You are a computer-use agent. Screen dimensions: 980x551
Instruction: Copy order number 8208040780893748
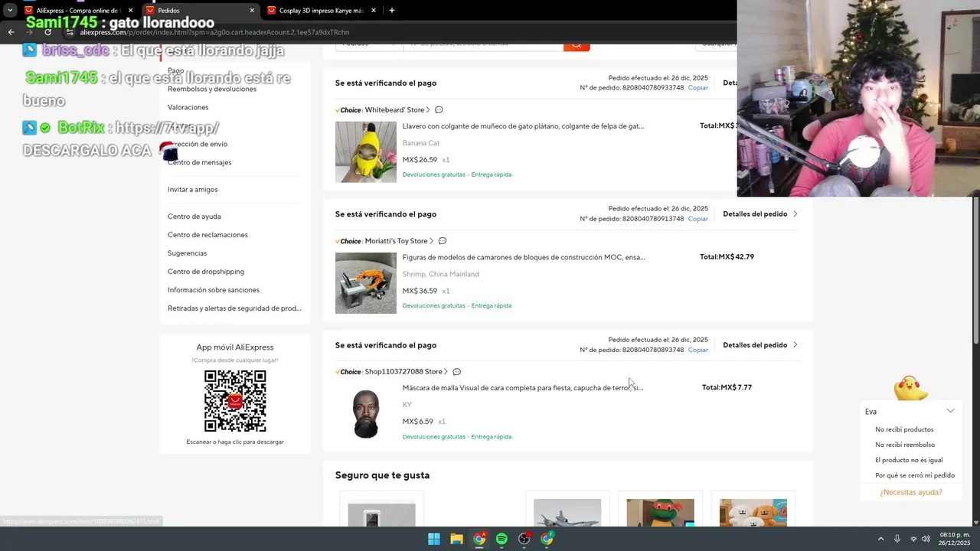tap(697, 350)
